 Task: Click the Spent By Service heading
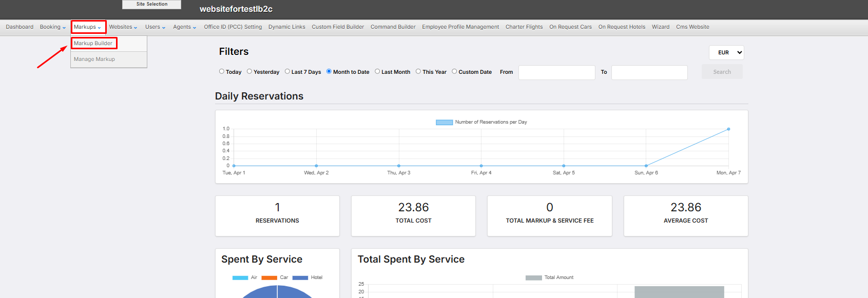pyautogui.click(x=262, y=260)
